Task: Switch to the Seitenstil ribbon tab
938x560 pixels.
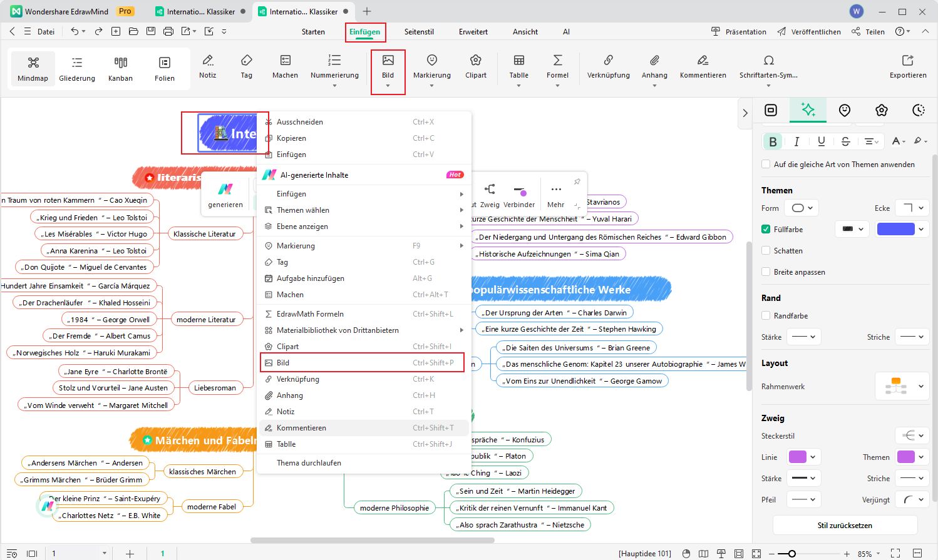Action: point(419,32)
